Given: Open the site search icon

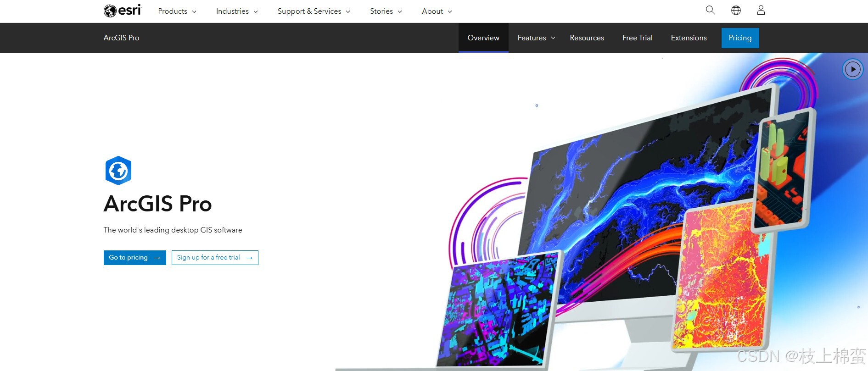Looking at the screenshot, I should click(x=710, y=10).
